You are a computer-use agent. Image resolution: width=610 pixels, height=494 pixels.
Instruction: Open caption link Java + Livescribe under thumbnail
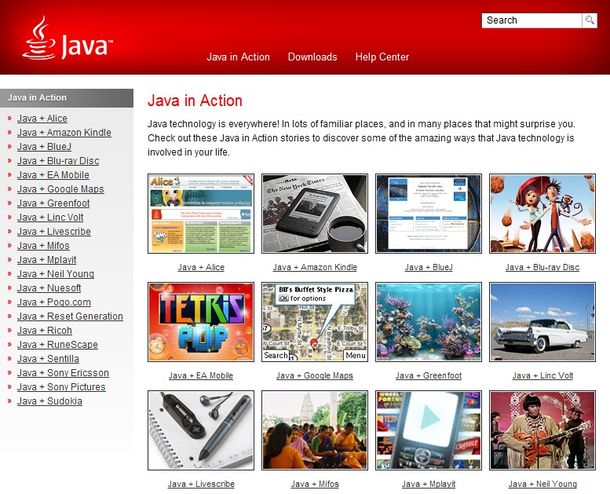(201, 484)
